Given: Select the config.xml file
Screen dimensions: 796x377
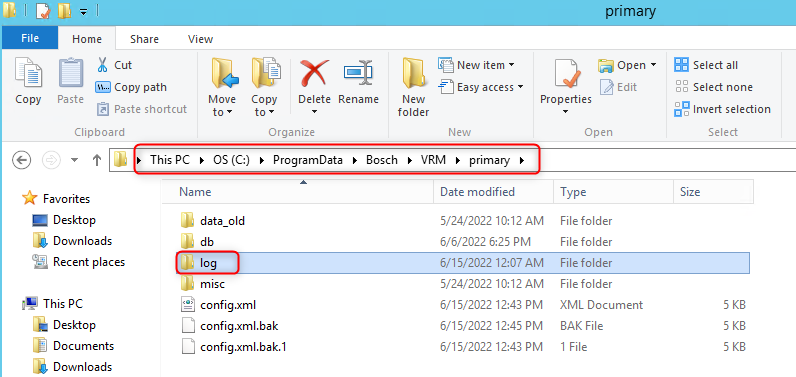Looking at the screenshot, I should click(x=462, y=305).
